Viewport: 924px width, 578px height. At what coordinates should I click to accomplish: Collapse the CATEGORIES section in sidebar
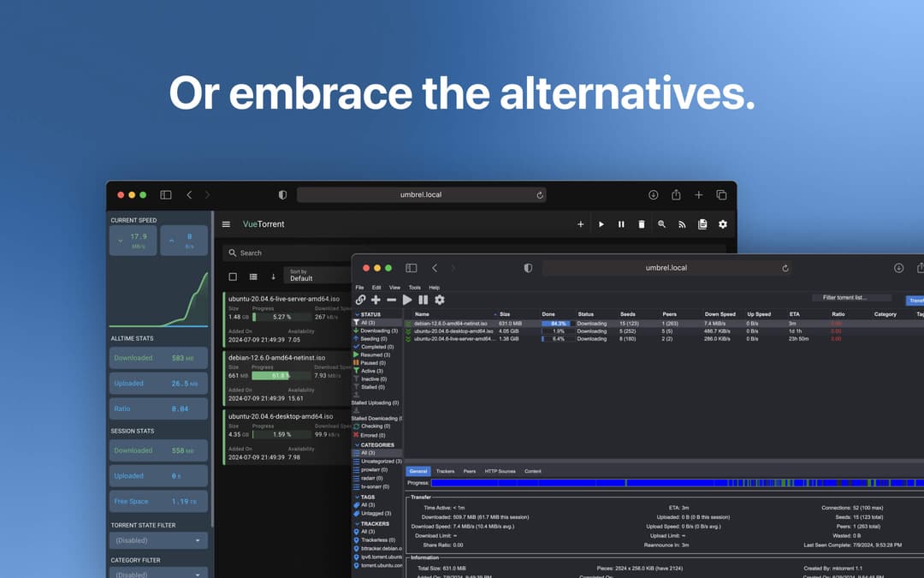[x=358, y=445]
